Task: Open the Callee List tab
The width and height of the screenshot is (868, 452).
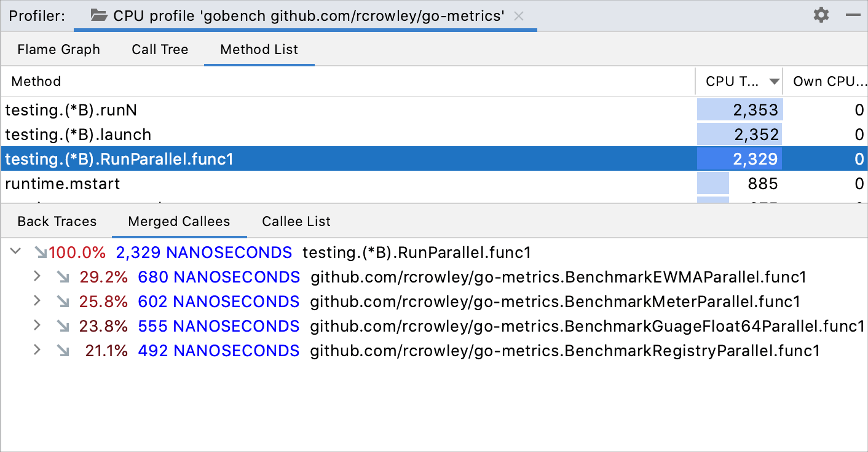Action: coord(296,221)
